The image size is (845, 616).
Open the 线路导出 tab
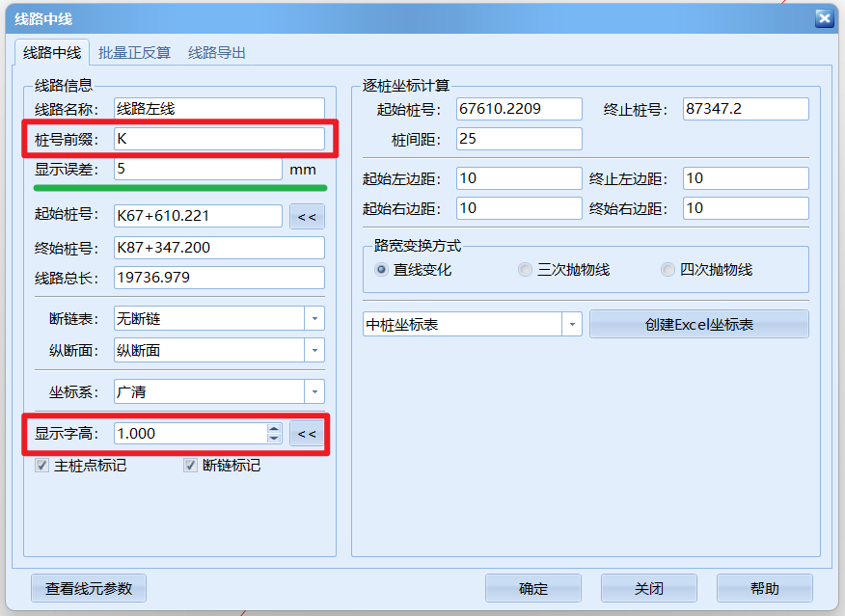pyautogui.click(x=216, y=52)
